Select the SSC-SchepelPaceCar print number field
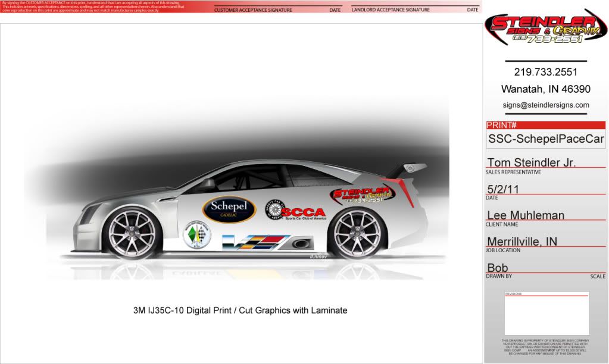This screenshot has height=364, width=609. coord(546,139)
